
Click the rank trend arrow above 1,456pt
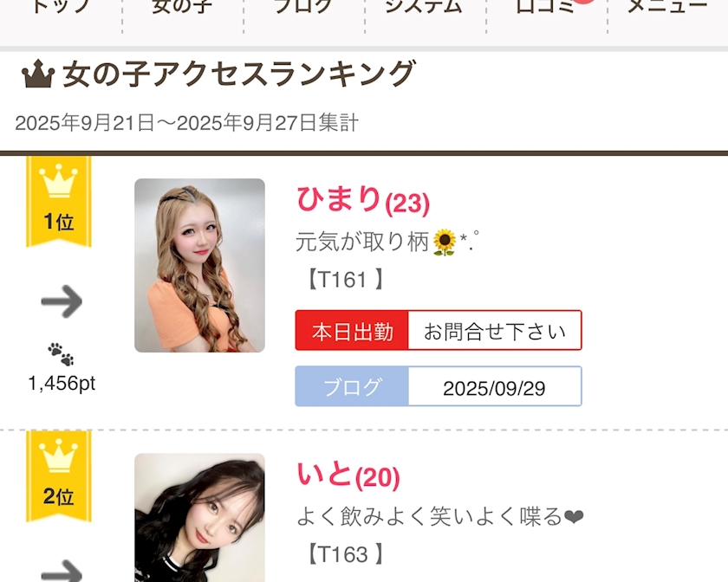(x=62, y=302)
